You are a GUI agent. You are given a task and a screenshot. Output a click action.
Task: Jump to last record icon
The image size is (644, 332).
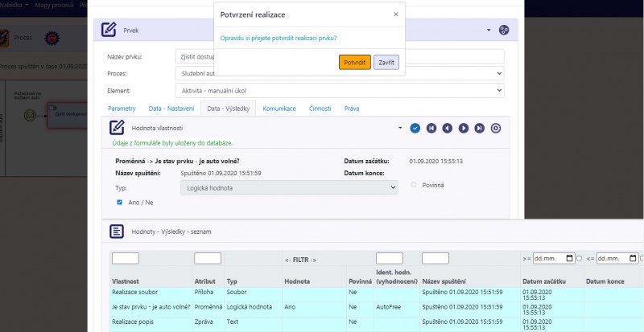pyautogui.click(x=480, y=128)
